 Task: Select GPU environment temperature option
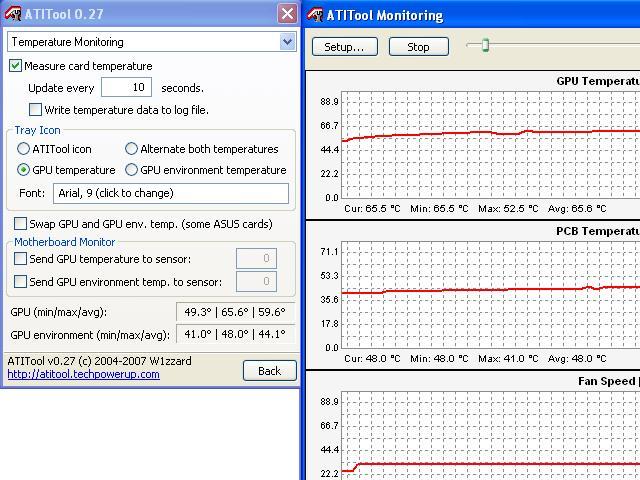coord(131,170)
